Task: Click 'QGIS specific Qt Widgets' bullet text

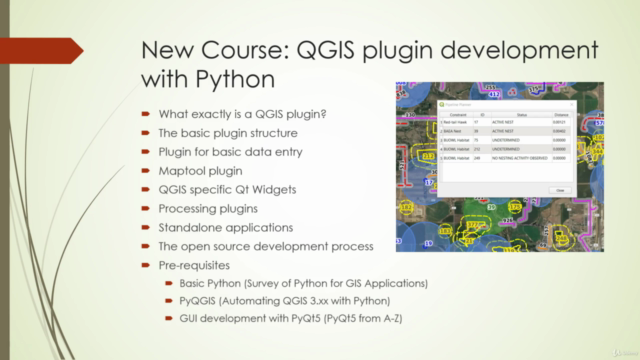Action: [227, 189]
